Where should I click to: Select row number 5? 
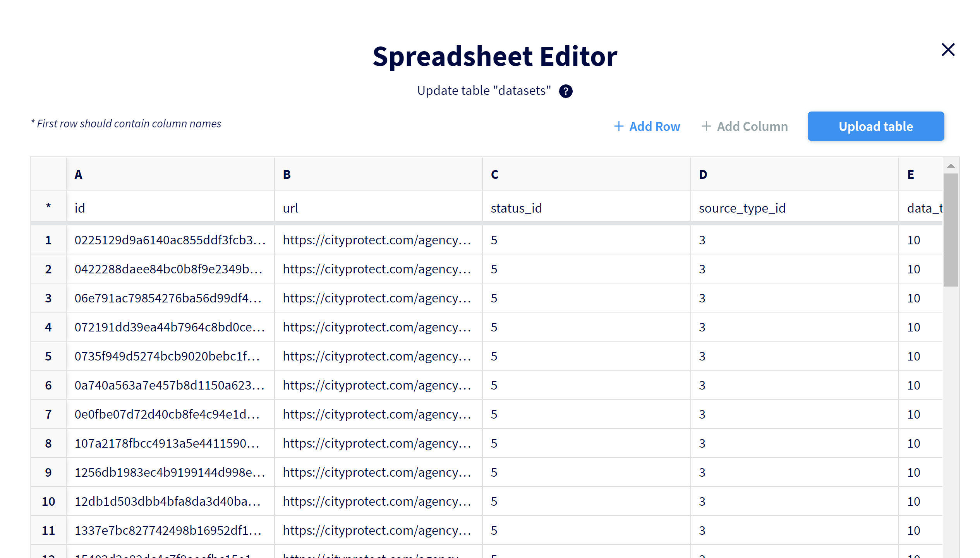48,356
